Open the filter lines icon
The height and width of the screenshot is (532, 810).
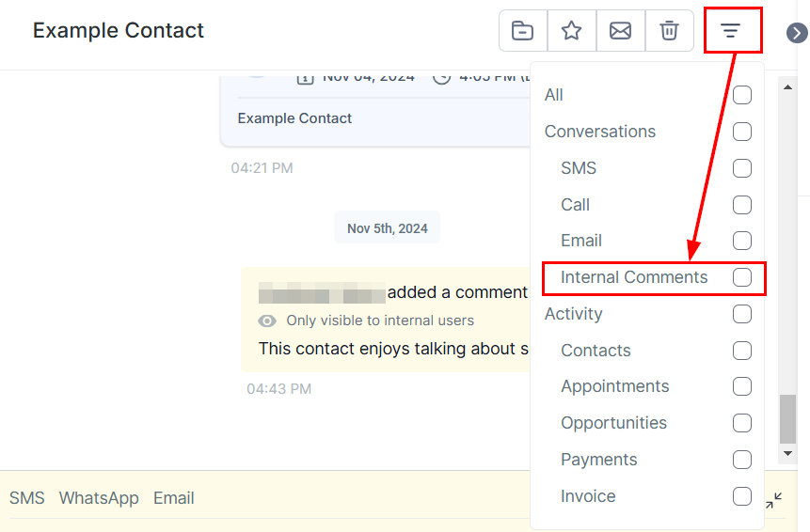point(731,31)
